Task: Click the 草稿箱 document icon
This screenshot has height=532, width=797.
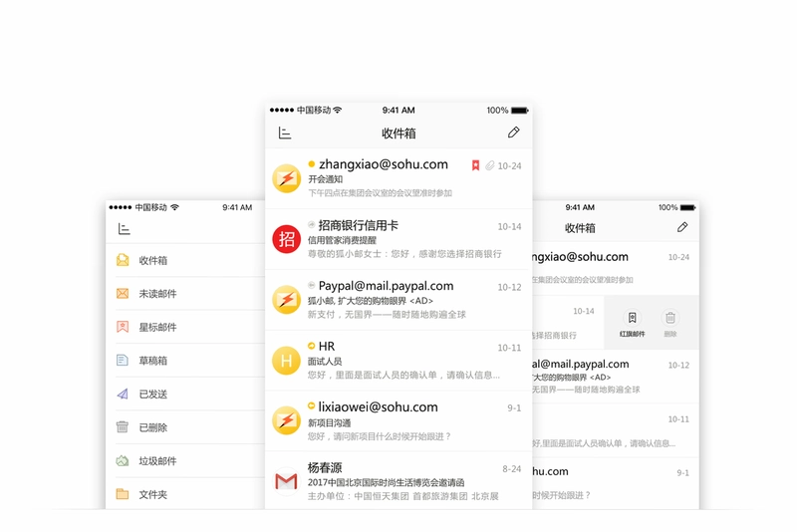Action: pos(123,361)
